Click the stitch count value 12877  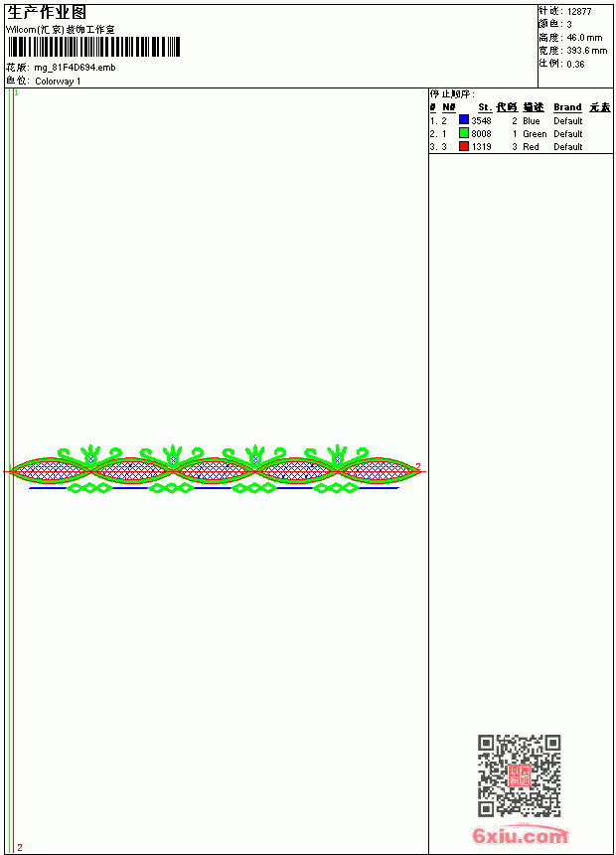tap(579, 12)
